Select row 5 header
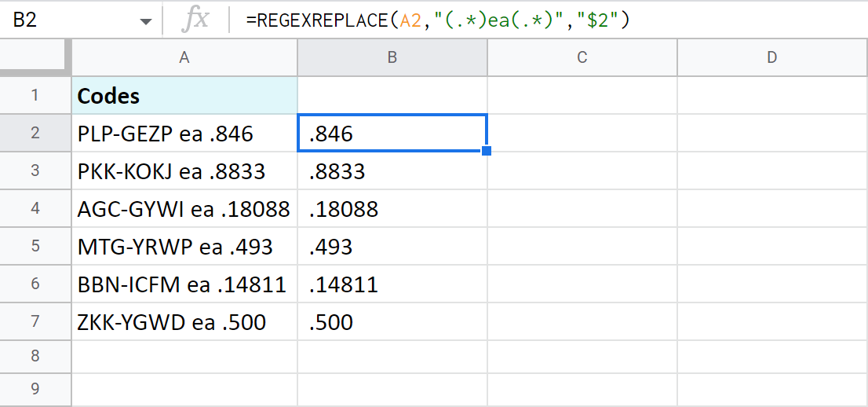868x407 pixels. point(35,247)
